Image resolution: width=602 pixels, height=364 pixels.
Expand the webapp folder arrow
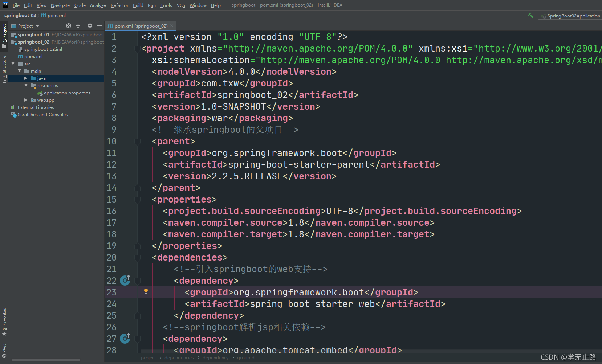pos(26,100)
